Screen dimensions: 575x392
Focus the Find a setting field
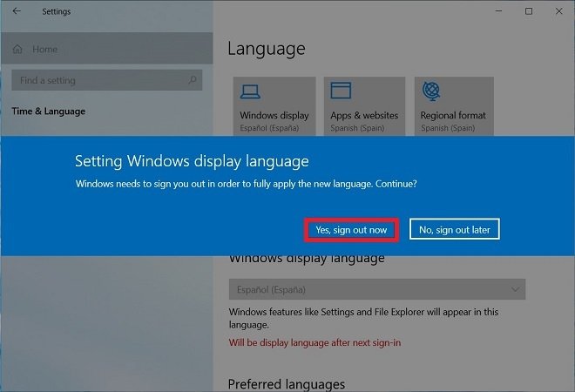point(106,80)
